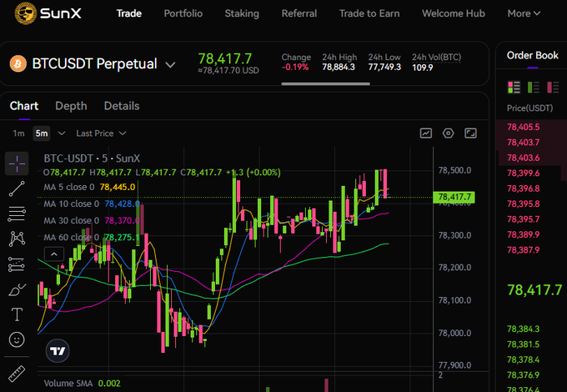
Task: Click order book mid price 78,417.7
Action: (x=534, y=289)
